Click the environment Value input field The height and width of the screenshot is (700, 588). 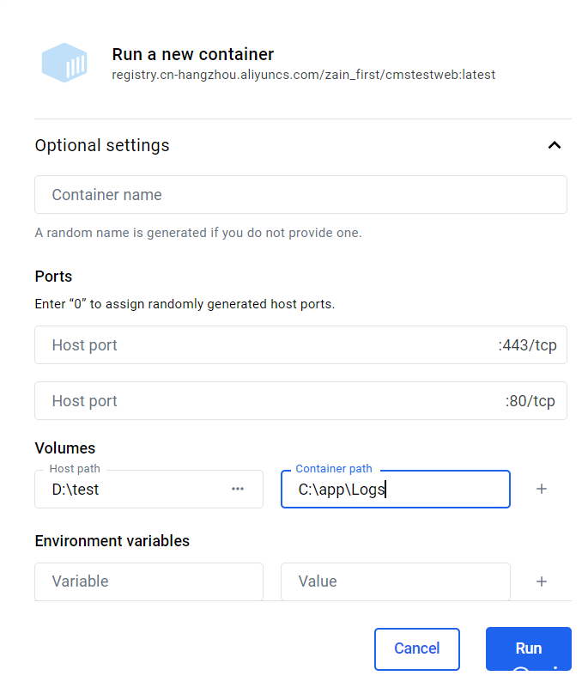(395, 581)
